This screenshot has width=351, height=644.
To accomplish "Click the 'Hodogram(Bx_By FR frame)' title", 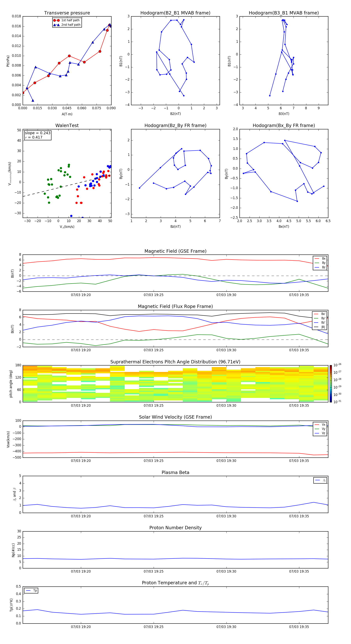I will [284, 125].
